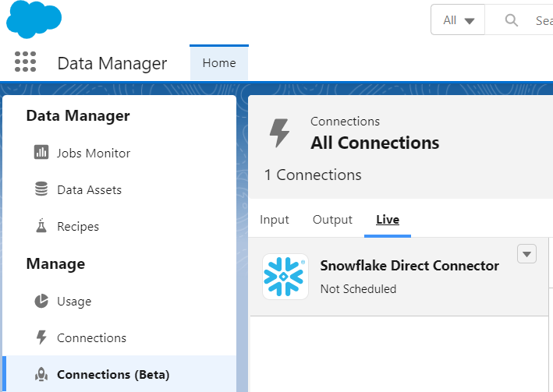Switch to the Output tab
This screenshot has width=553, height=392.
click(x=332, y=220)
